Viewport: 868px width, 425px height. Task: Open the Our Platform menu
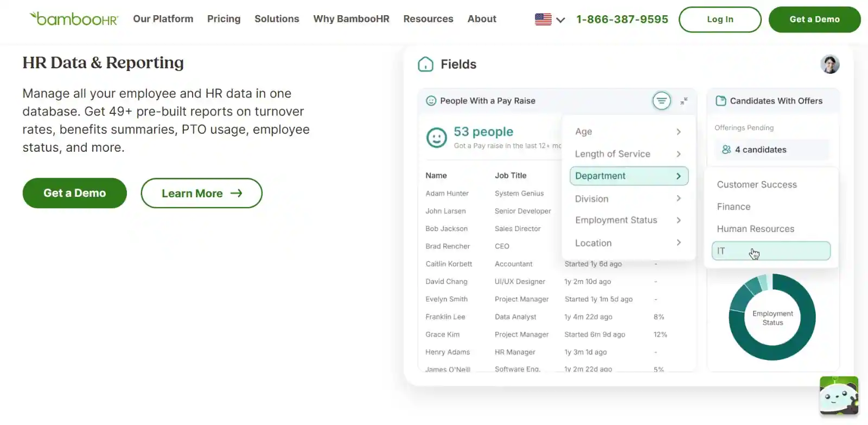click(x=163, y=19)
